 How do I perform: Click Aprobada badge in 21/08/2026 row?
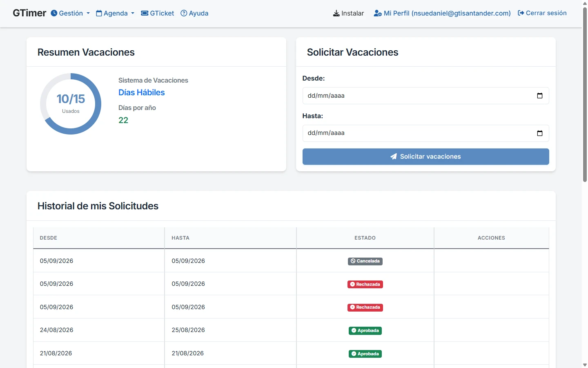pyautogui.click(x=365, y=354)
